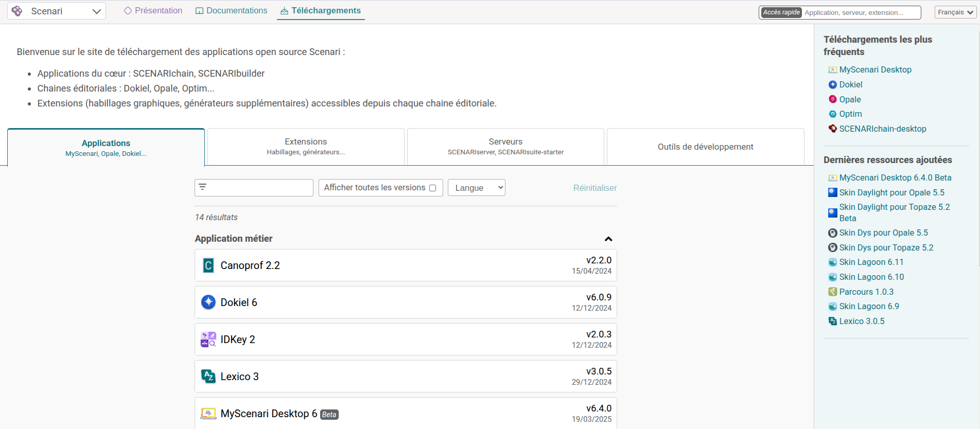Switch to the Serveurs tab
Viewport: 980px width, 429px height.
point(505,147)
